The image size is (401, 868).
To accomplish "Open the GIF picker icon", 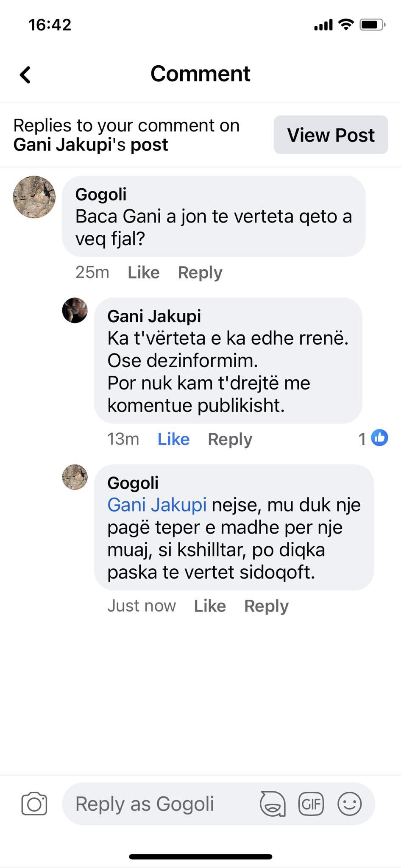I will pos(311,804).
